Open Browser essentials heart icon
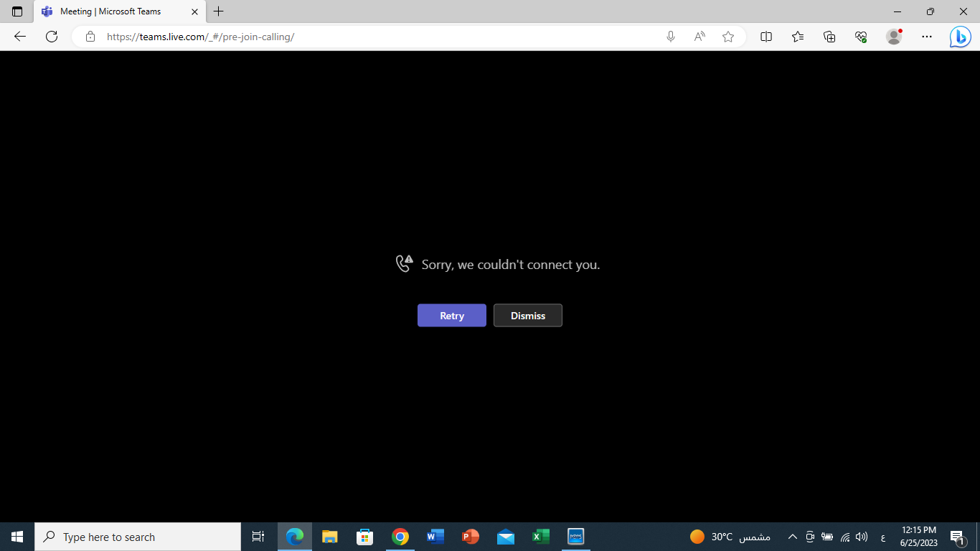 point(862,37)
